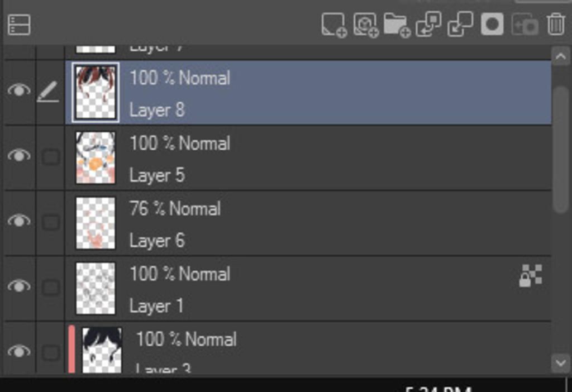This screenshot has width=572, height=392.
Task: Create a new vector layer
Action: coord(366,25)
